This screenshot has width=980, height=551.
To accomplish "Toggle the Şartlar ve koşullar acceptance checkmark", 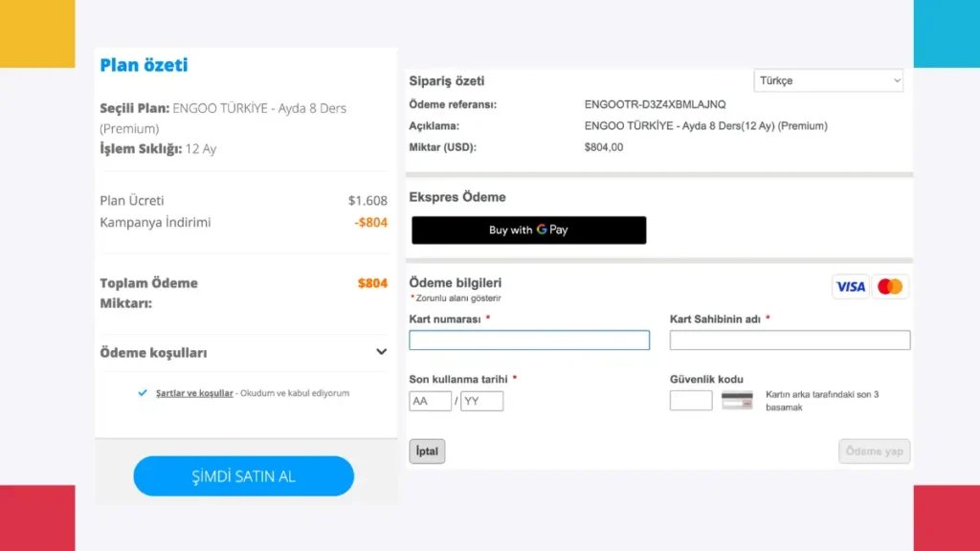I will [x=143, y=393].
